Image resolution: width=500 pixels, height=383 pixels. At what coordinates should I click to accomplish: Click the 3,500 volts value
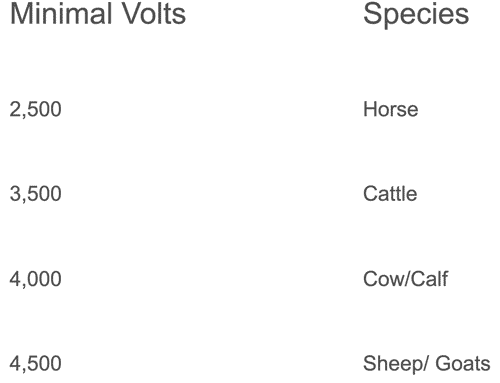[35, 194]
